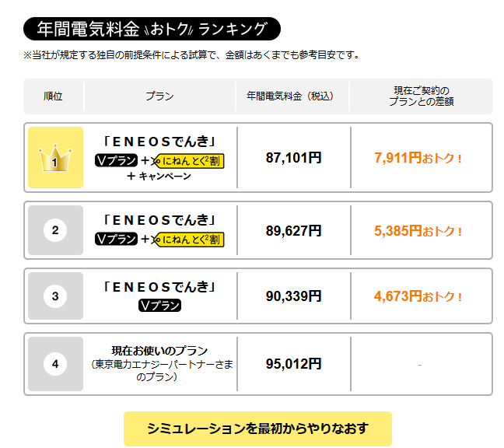Click the gold crown rank 1 icon

coord(55,158)
